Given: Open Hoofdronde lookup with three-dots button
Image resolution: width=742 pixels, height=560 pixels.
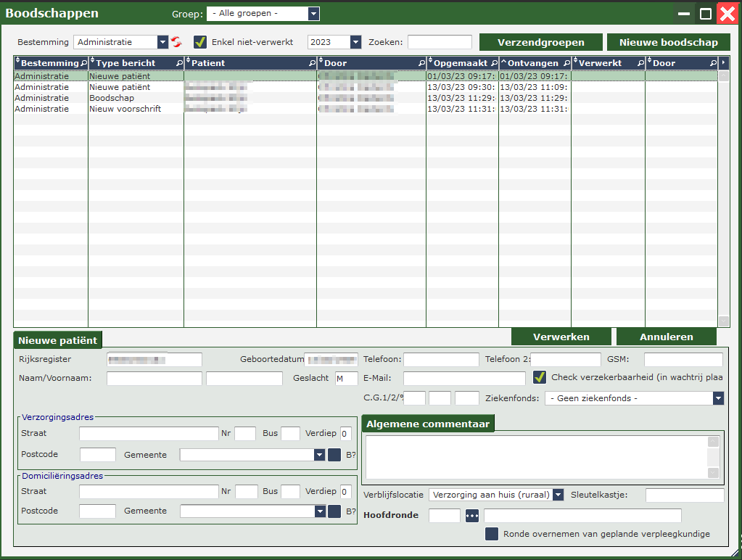Looking at the screenshot, I should click(472, 516).
